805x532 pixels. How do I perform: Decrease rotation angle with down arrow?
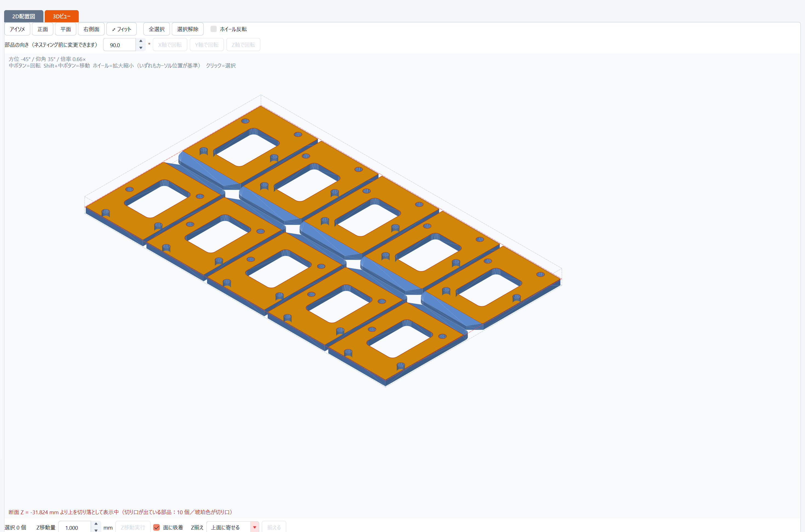pyautogui.click(x=141, y=48)
